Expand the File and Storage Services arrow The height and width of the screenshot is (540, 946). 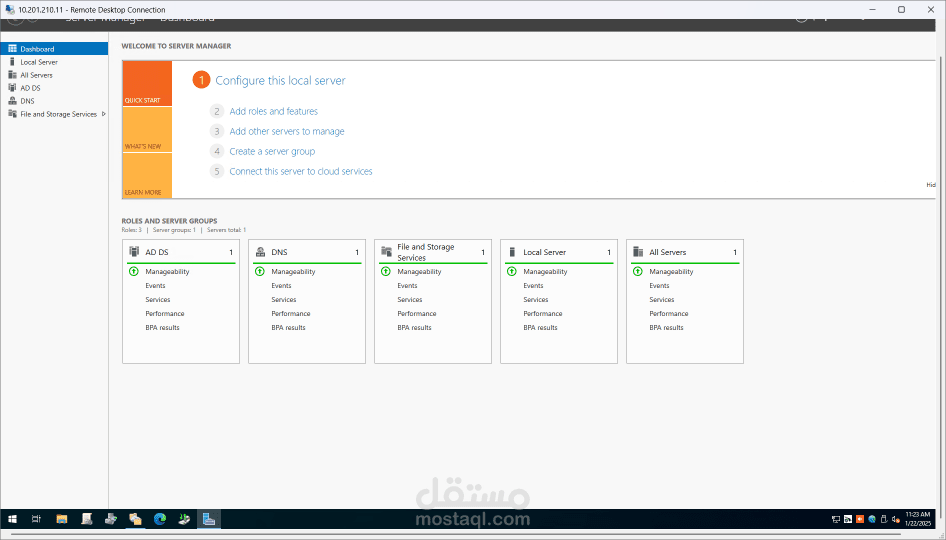point(104,114)
